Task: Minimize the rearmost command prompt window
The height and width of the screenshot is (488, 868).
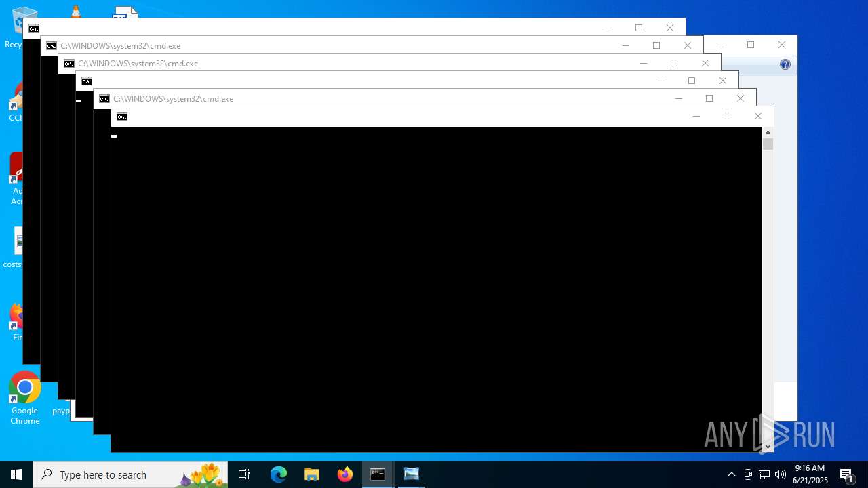Action: point(608,28)
